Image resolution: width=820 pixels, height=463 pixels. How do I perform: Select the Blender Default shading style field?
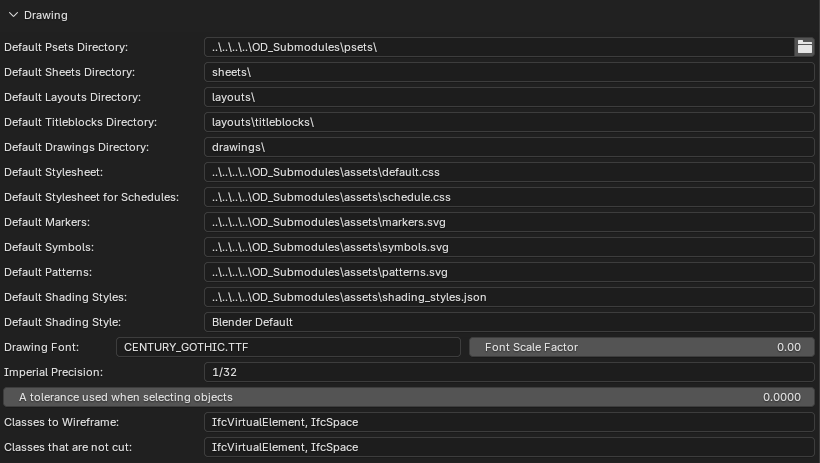(x=509, y=322)
